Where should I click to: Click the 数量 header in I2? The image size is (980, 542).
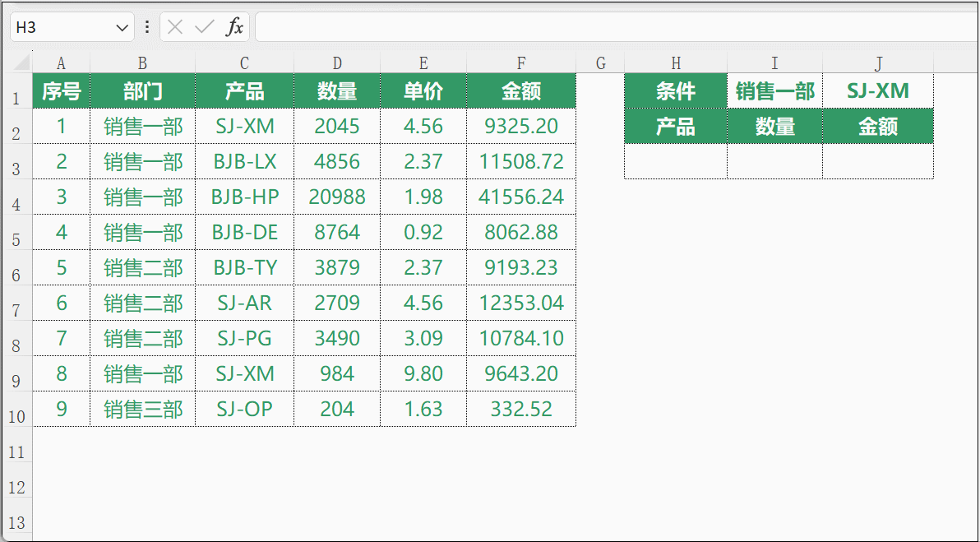click(x=774, y=127)
